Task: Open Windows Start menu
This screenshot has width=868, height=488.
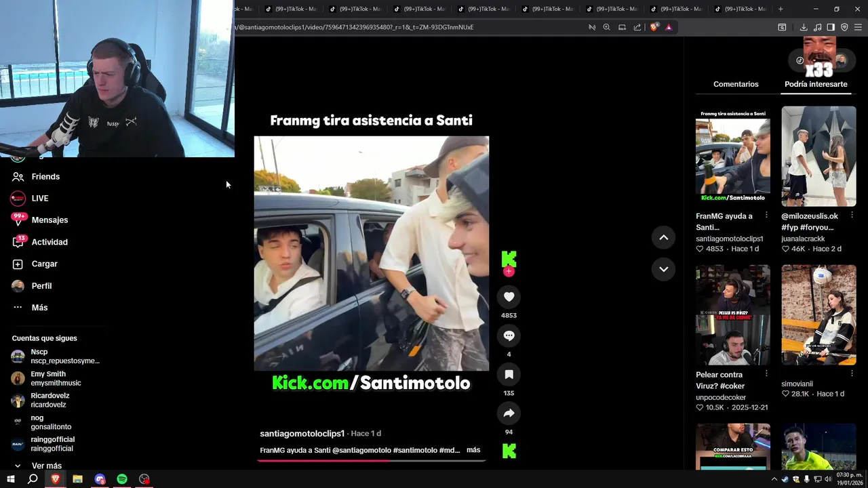Action: point(10,479)
